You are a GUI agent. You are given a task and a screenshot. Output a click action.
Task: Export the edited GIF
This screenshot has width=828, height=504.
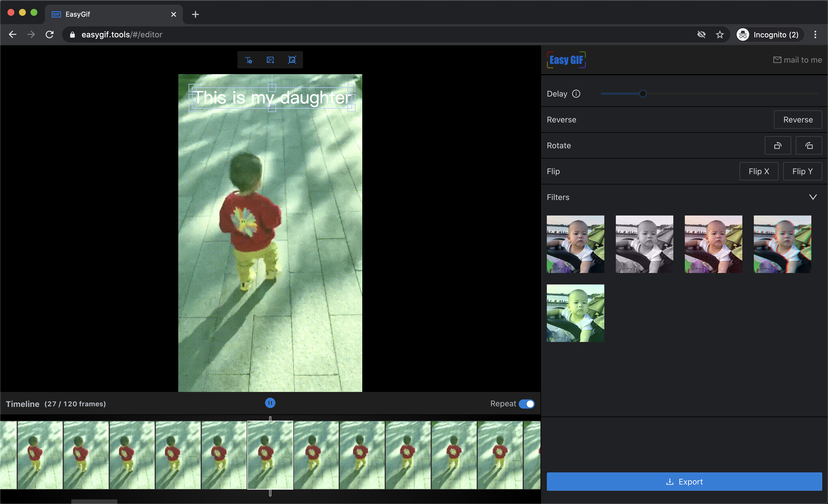[684, 482]
